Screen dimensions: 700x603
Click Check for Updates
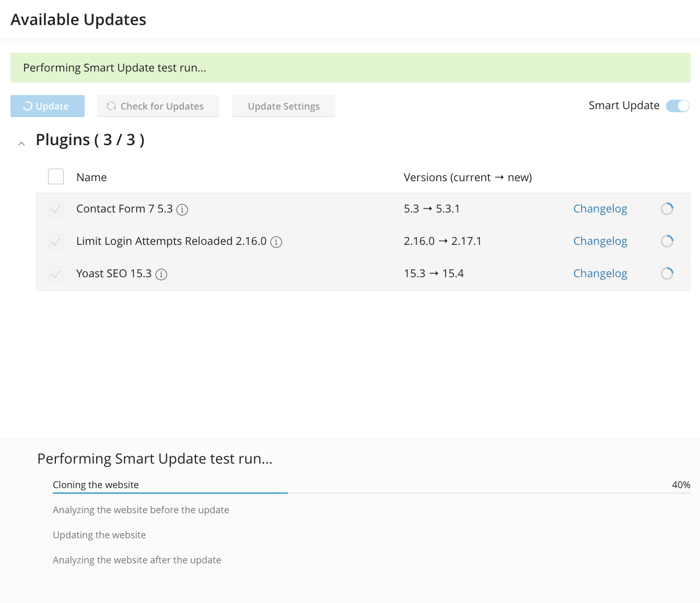click(158, 106)
